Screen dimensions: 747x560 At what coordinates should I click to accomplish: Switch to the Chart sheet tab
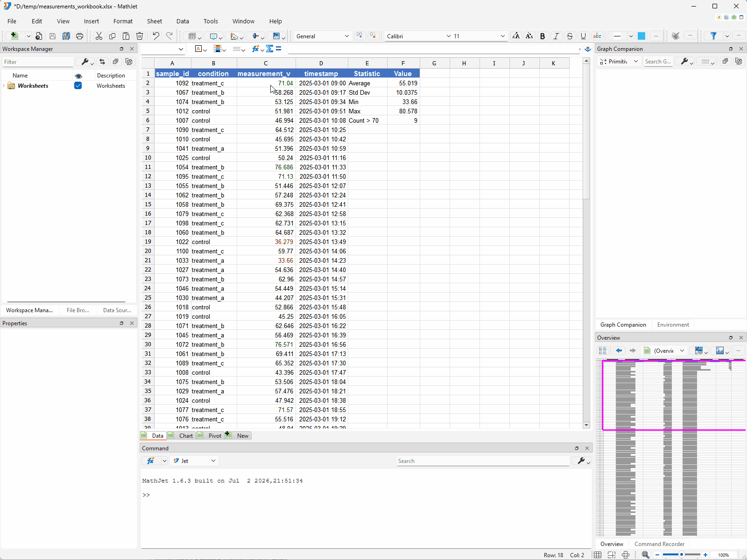click(182, 435)
